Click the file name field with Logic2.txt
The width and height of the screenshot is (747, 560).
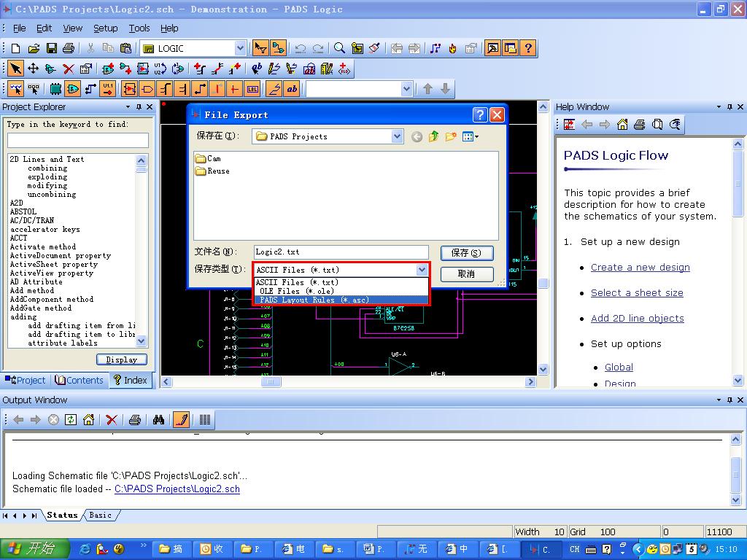[x=341, y=252]
